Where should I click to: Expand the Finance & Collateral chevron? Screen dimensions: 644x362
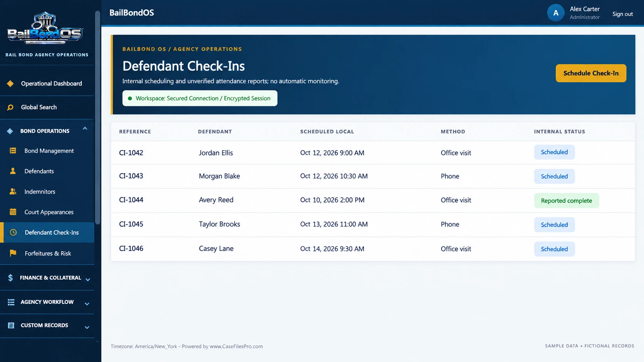click(x=88, y=280)
